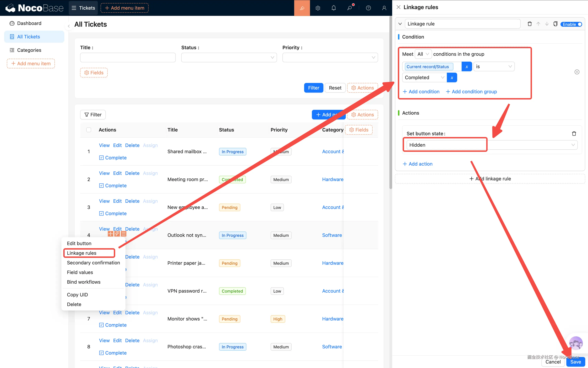This screenshot has width=588, height=368.
Task: Select Secondary confirmation in context menu
Action: point(93,263)
